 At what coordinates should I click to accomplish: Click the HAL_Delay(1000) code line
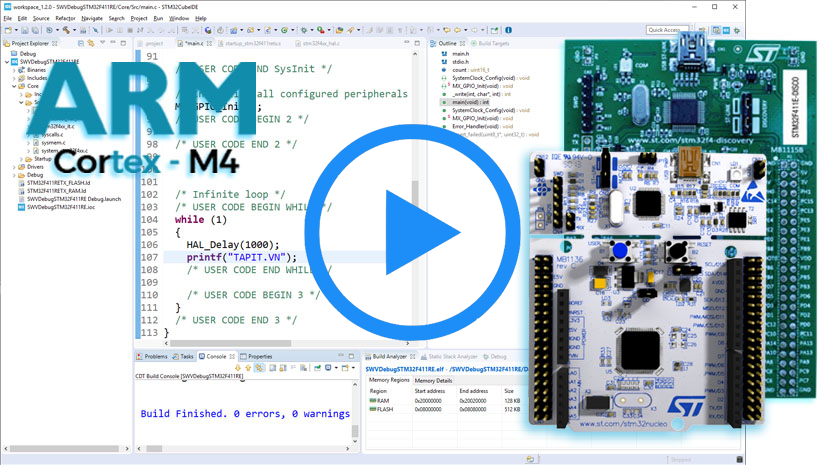point(233,245)
